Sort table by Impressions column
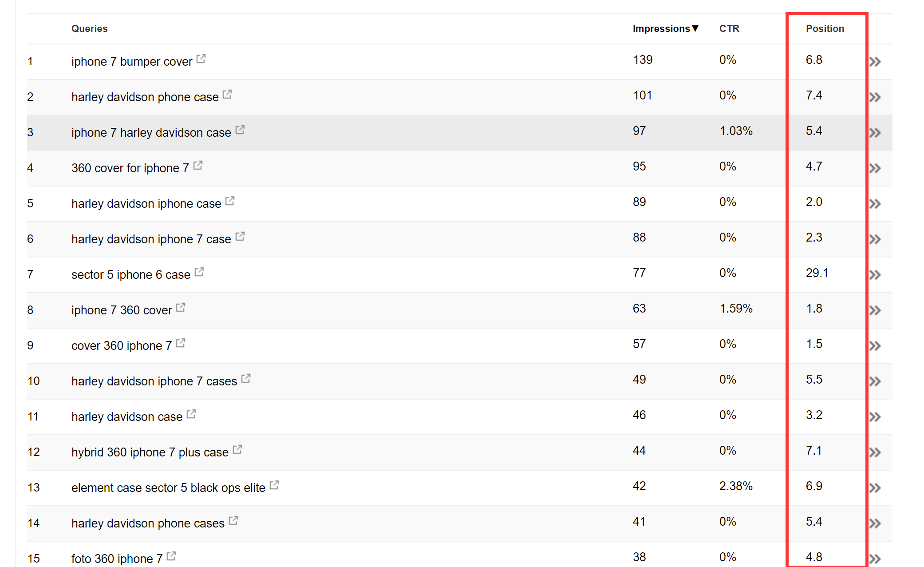This screenshot has height=567, width=924. click(665, 28)
